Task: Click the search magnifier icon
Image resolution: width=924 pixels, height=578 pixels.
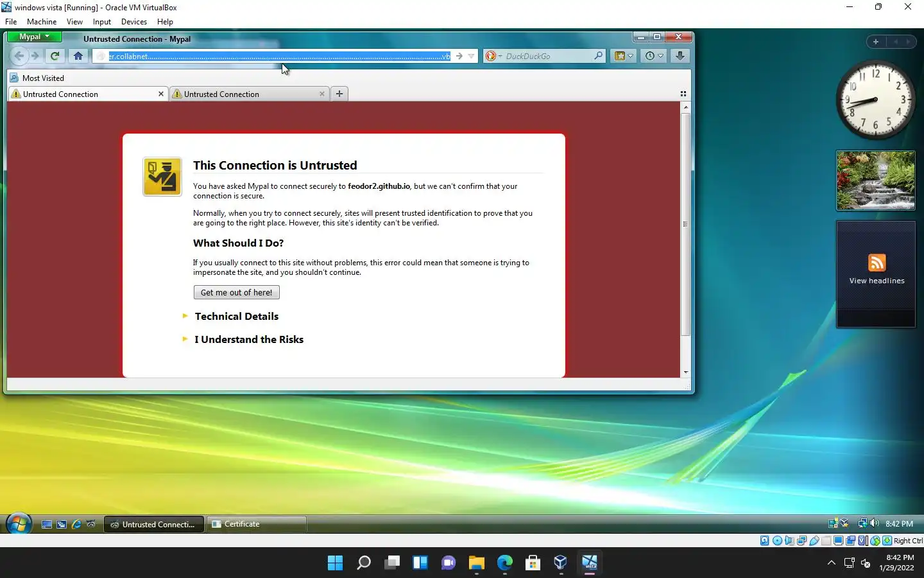Action: pos(598,56)
